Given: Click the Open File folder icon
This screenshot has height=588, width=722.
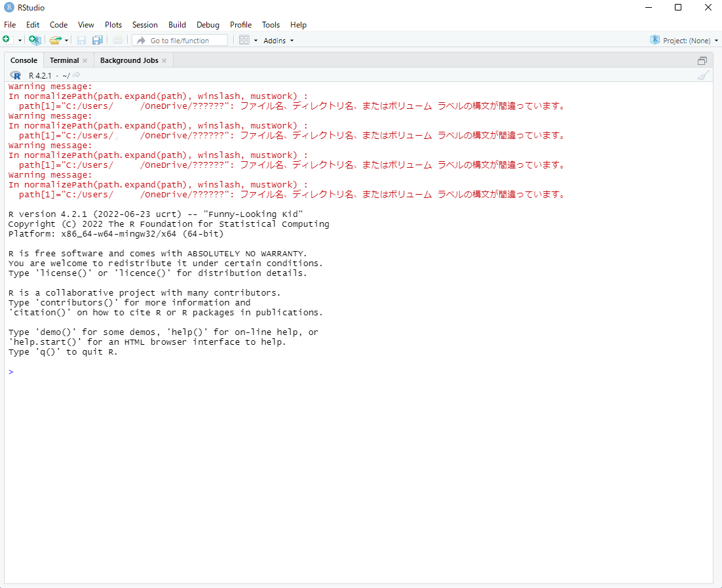Looking at the screenshot, I should click(55, 40).
